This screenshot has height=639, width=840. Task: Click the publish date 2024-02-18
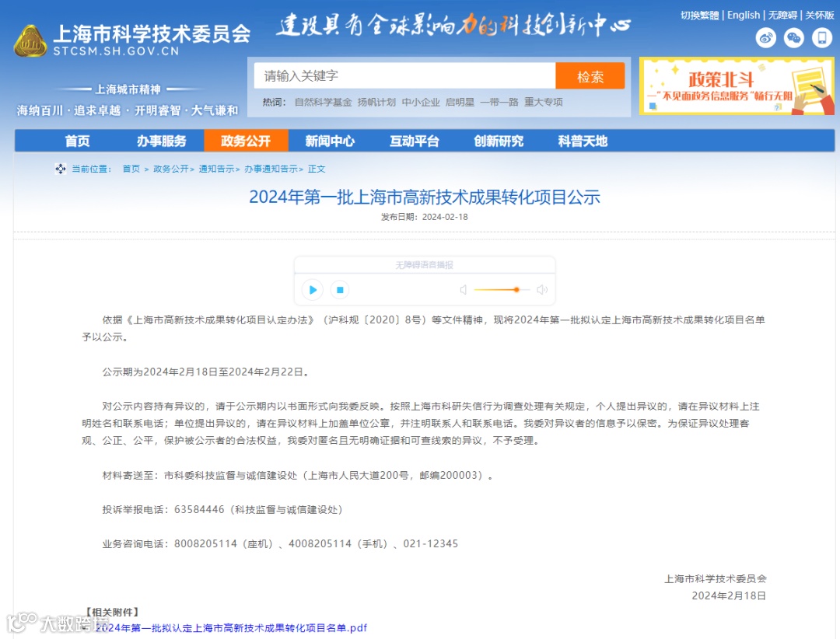[x=445, y=217]
